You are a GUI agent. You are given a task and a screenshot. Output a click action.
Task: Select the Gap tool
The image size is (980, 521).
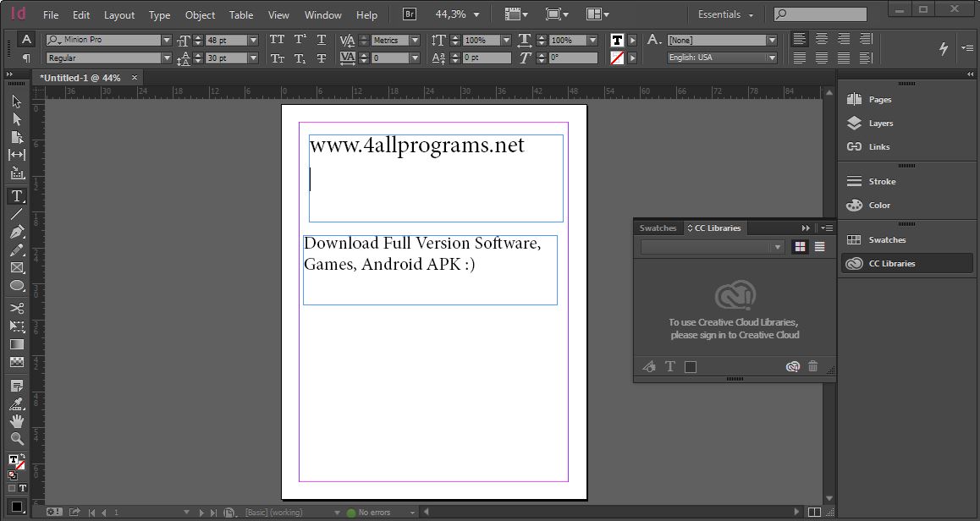[x=17, y=155]
